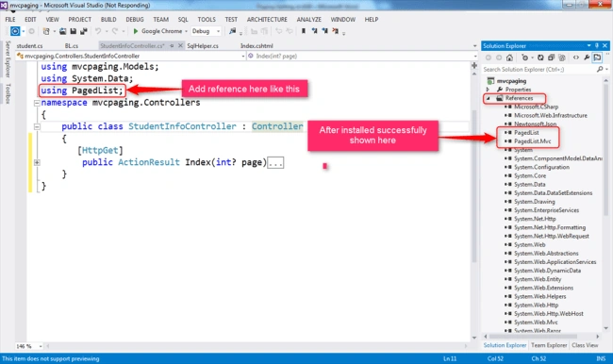
Task: Click the Clear Bookmarks toolbar icon
Action: 336,31
